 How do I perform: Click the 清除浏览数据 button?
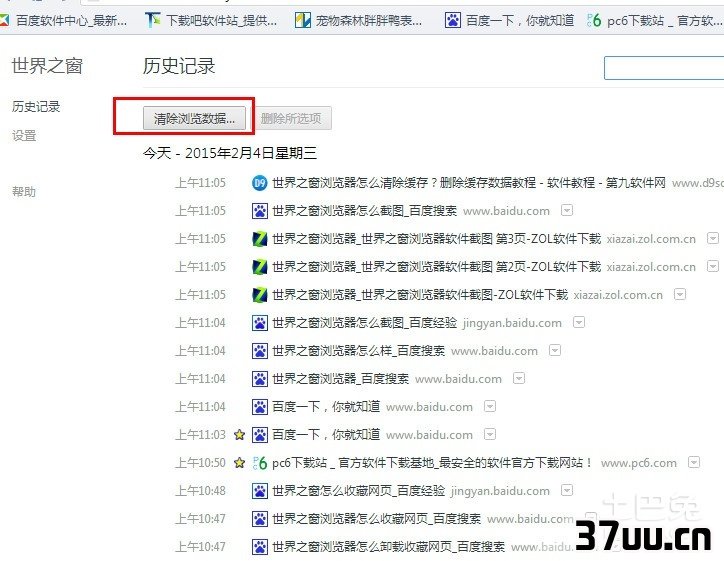click(x=194, y=118)
